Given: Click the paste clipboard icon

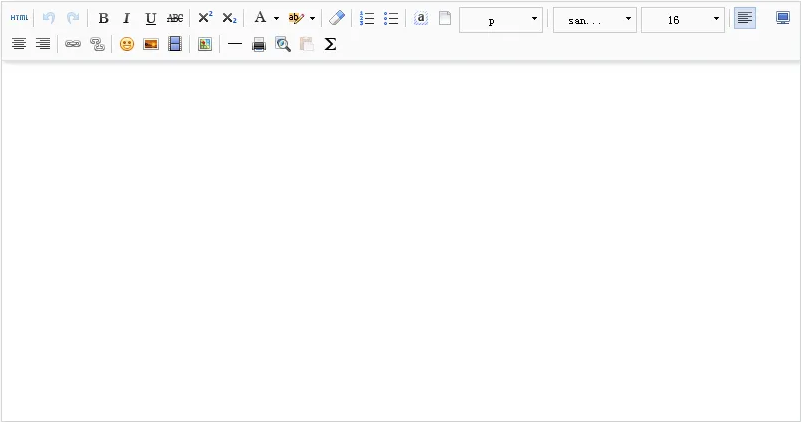Looking at the screenshot, I should point(307,44).
